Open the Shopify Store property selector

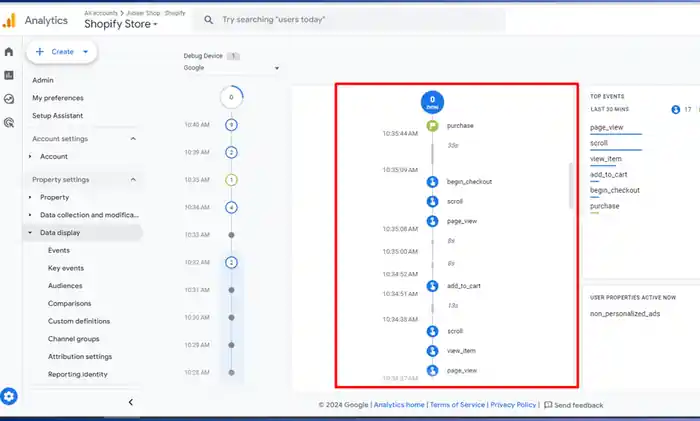point(121,24)
